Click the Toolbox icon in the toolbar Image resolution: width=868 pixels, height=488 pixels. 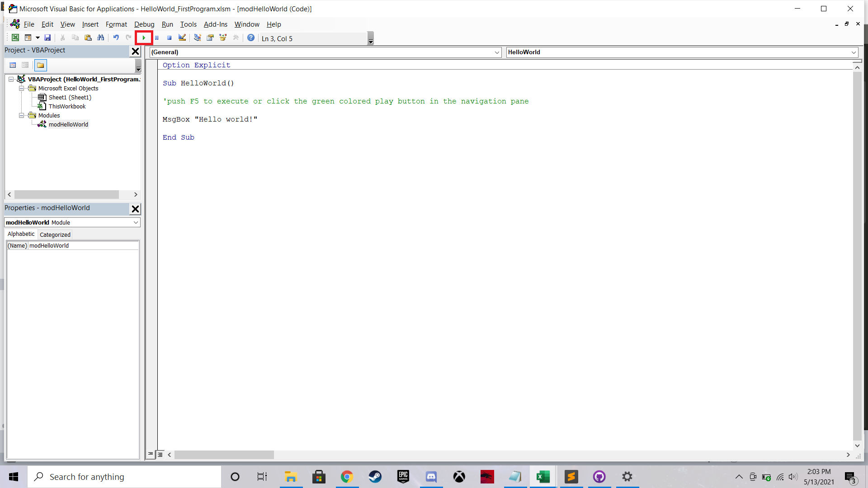click(x=236, y=38)
